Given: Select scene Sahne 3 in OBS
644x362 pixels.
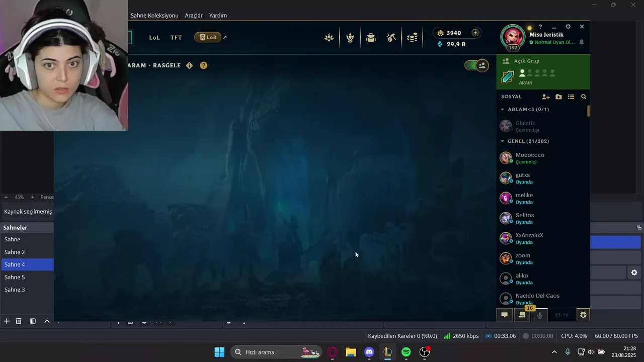Looking at the screenshot, I should pyautogui.click(x=27, y=290).
